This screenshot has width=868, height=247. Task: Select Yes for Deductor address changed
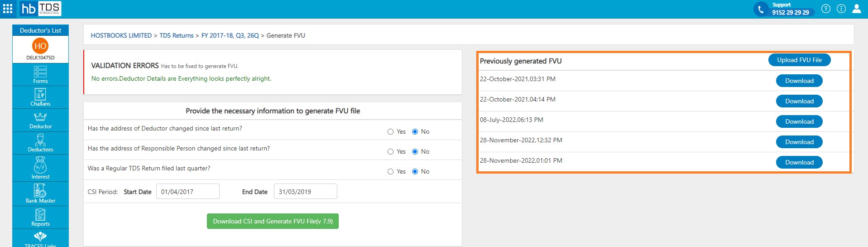pyautogui.click(x=390, y=132)
